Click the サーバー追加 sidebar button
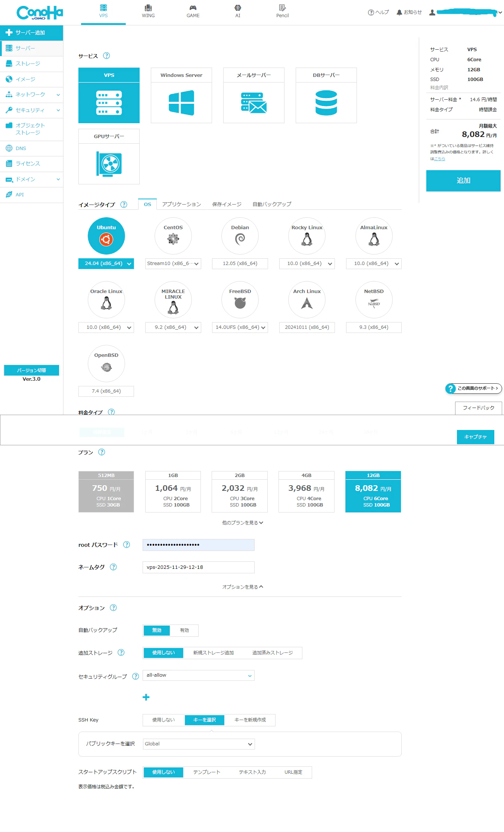 (x=32, y=33)
